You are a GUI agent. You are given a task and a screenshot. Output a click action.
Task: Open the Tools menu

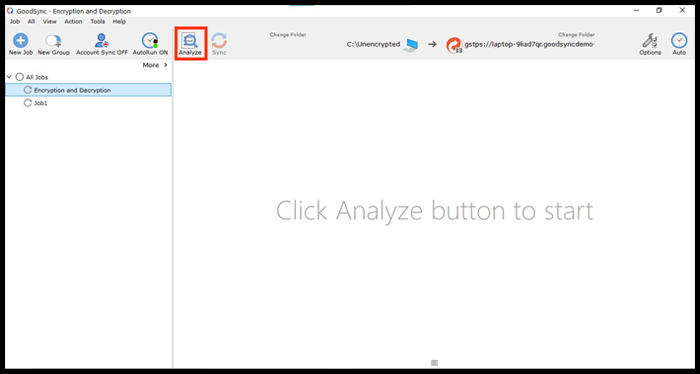pyautogui.click(x=98, y=21)
